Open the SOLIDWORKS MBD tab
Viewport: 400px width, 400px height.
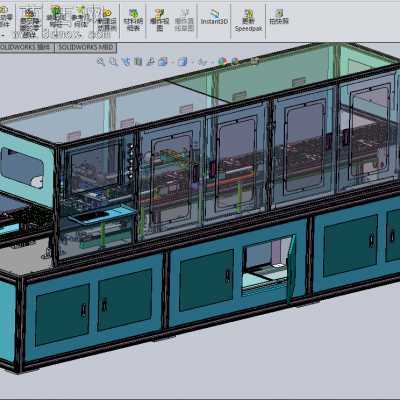pos(86,47)
